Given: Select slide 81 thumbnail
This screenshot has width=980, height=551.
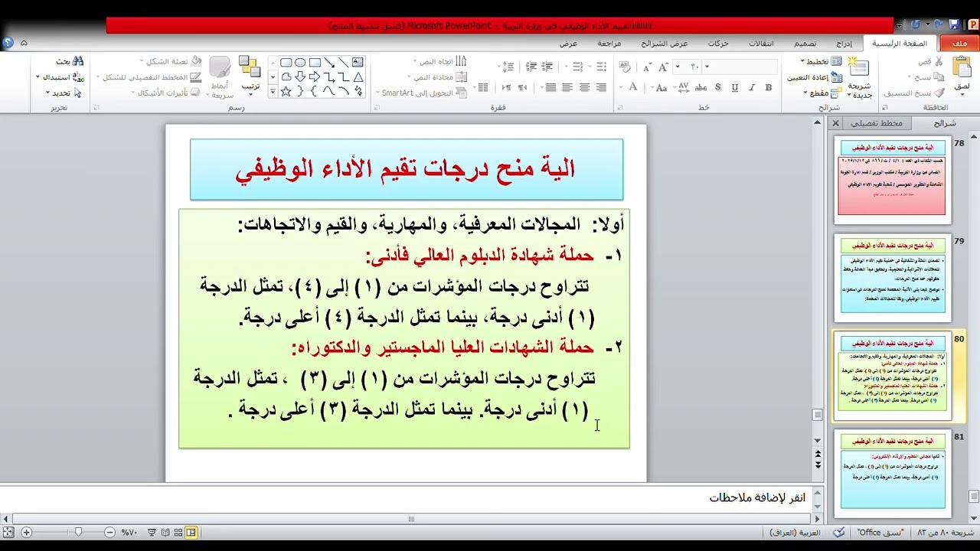Looking at the screenshot, I should click(x=892, y=472).
